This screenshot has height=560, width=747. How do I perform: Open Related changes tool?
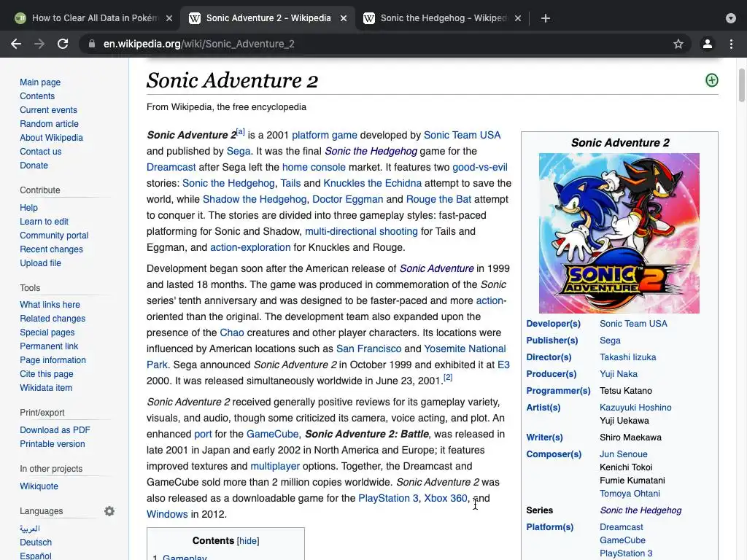point(53,318)
